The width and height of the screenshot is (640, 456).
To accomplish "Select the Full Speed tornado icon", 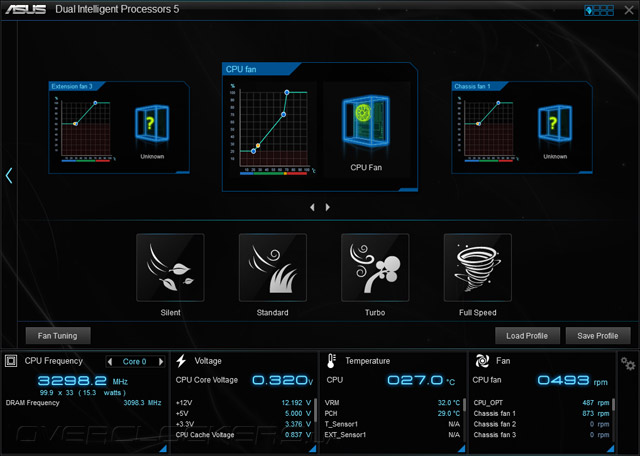I will pyautogui.click(x=478, y=267).
